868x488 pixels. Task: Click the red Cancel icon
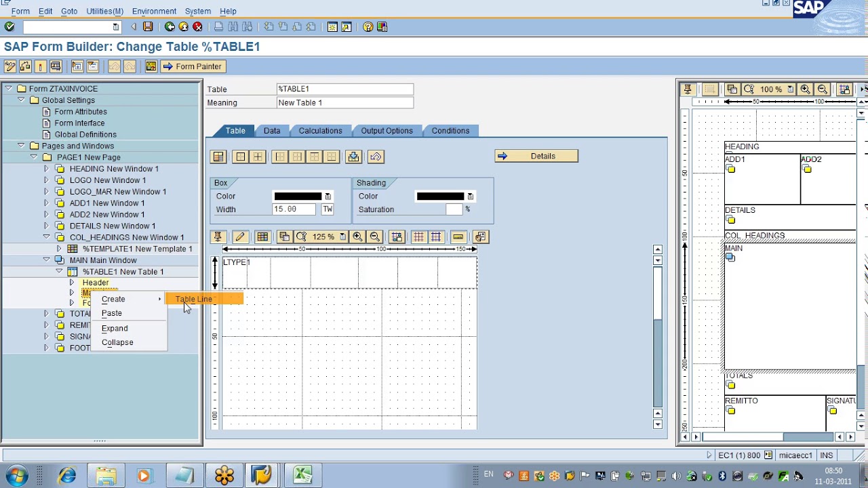click(197, 26)
